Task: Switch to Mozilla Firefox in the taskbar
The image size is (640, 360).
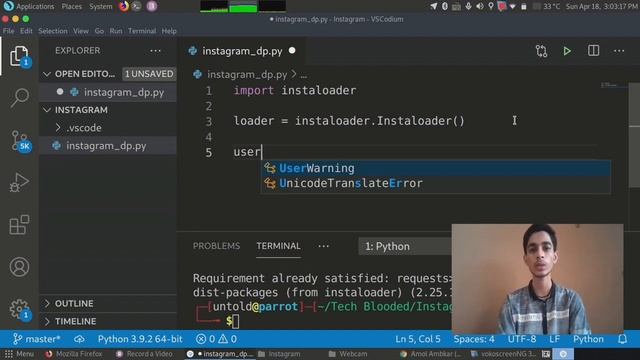Action: pyautogui.click(x=74, y=354)
